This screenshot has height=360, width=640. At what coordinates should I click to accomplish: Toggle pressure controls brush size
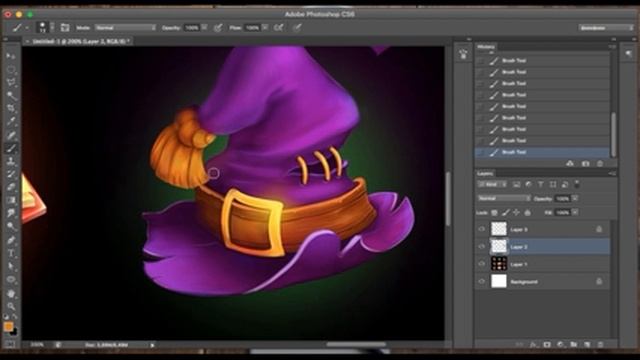[x=297, y=28]
